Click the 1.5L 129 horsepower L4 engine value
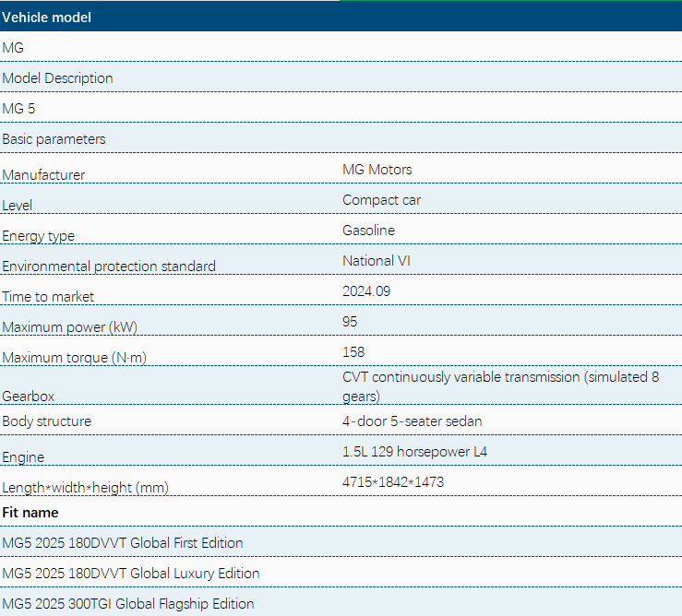 point(414,452)
